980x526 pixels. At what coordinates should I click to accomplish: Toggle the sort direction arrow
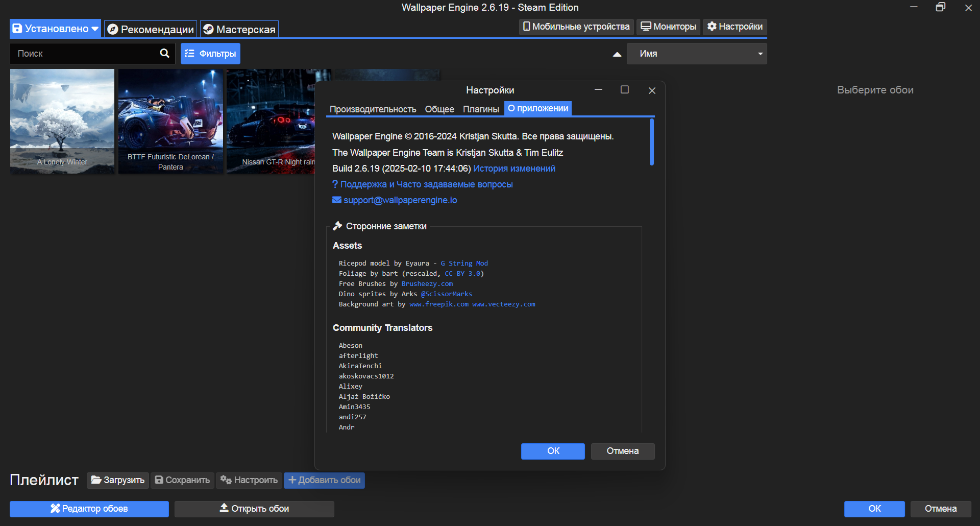point(617,54)
